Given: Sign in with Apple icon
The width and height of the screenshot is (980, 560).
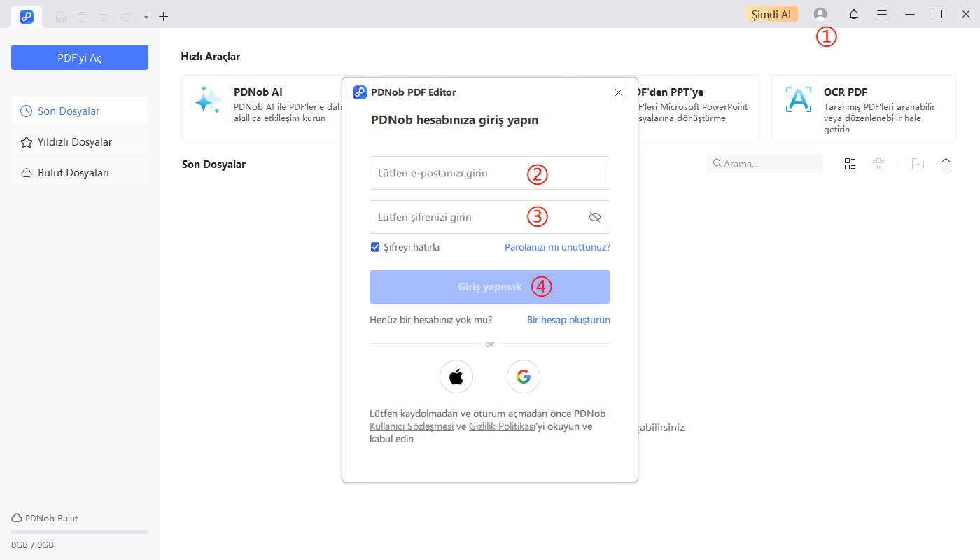Looking at the screenshot, I should click(456, 377).
